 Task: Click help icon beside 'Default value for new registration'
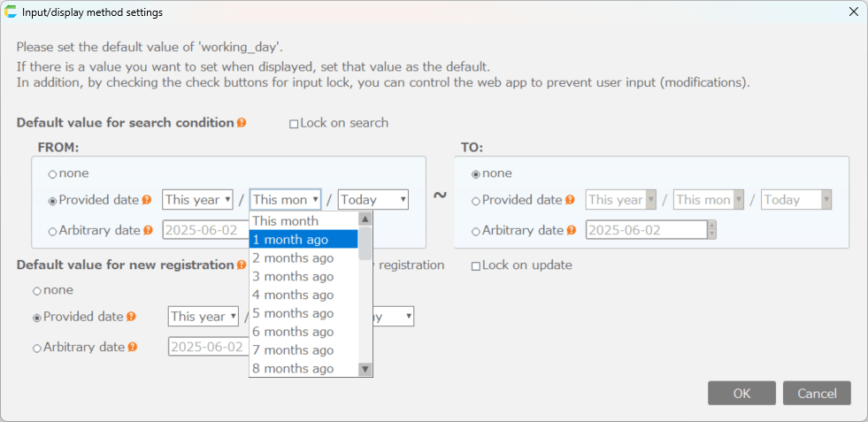pyautogui.click(x=242, y=265)
